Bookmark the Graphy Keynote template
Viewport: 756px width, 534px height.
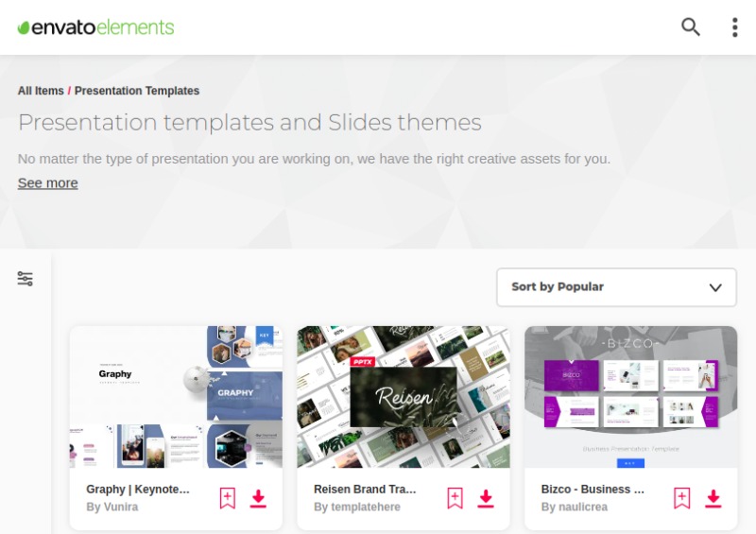click(227, 498)
